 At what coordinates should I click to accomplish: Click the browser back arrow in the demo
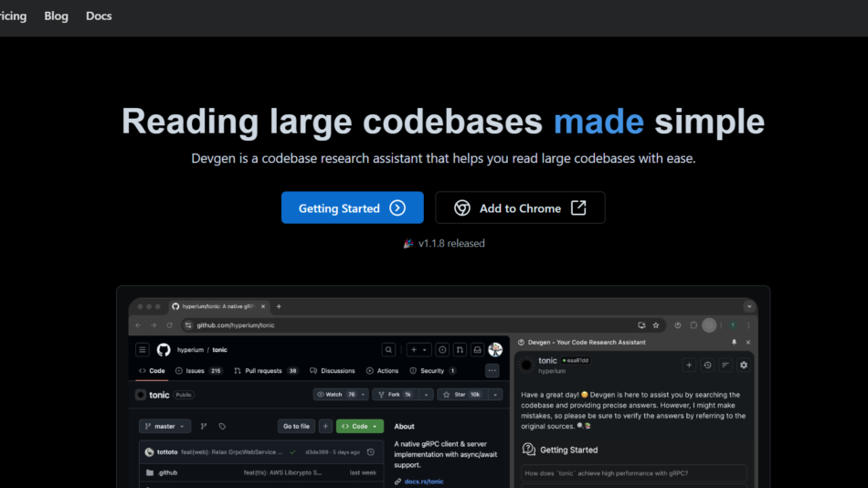(x=138, y=325)
